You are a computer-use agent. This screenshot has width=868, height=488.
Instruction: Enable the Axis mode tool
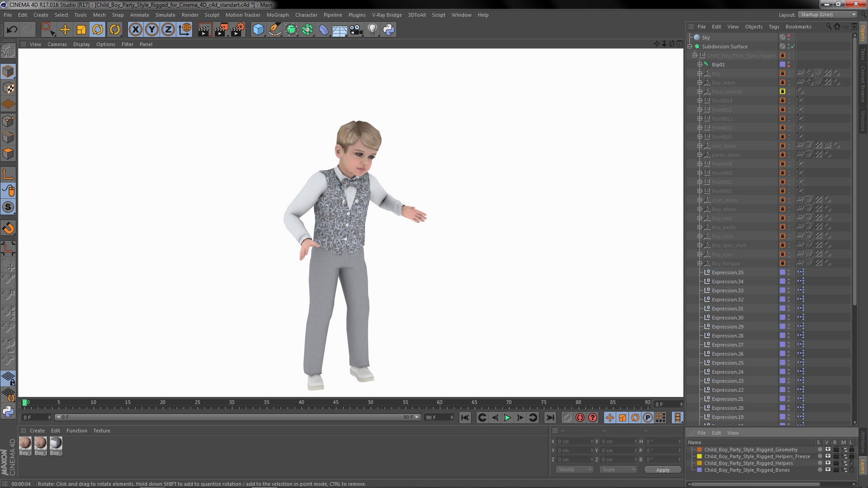pyautogui.click(x=8, y=174)
